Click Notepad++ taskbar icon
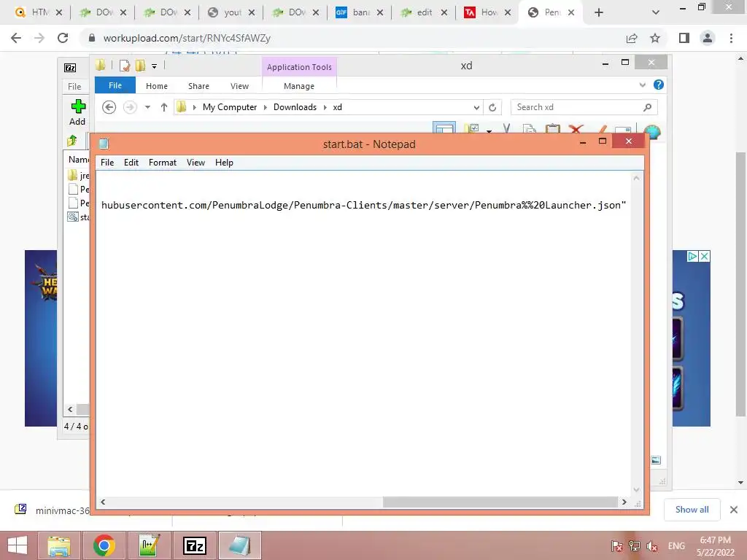The width and height of the screenshot is (747, 560). coord(150,545)
